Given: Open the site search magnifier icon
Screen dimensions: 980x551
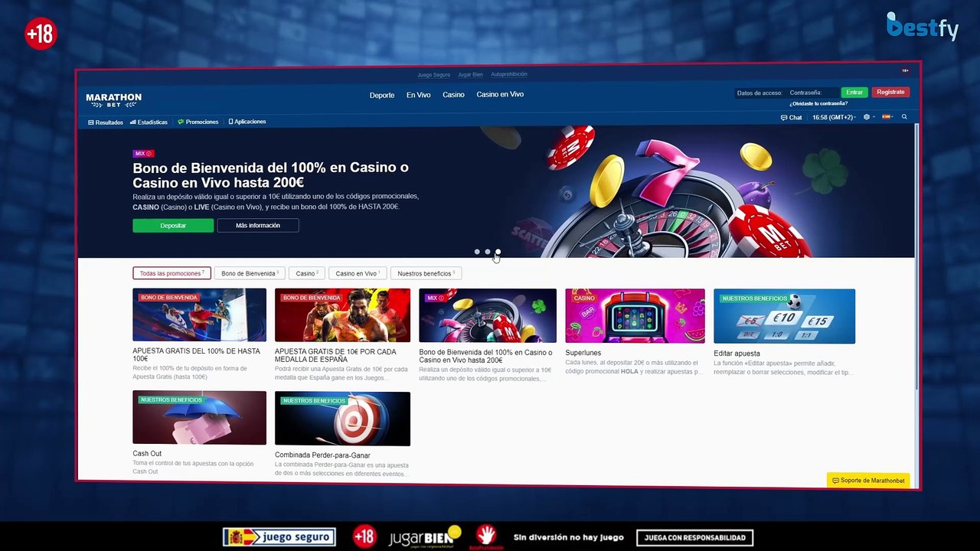Looking at the screenshot, I should pos(904,117).
